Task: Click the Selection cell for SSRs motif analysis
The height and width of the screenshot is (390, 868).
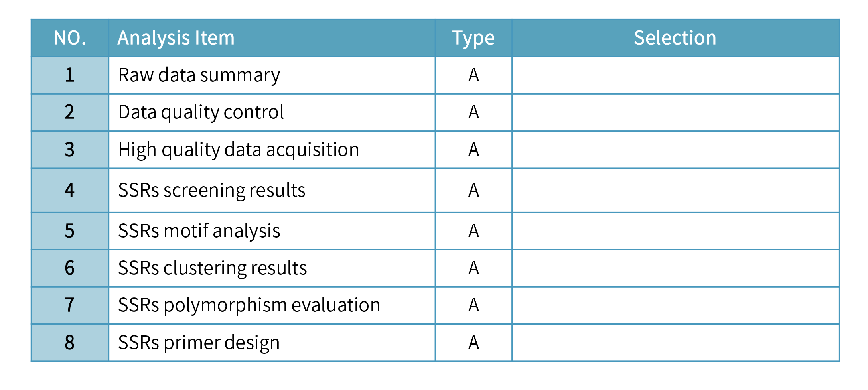Action: (675, 231)
